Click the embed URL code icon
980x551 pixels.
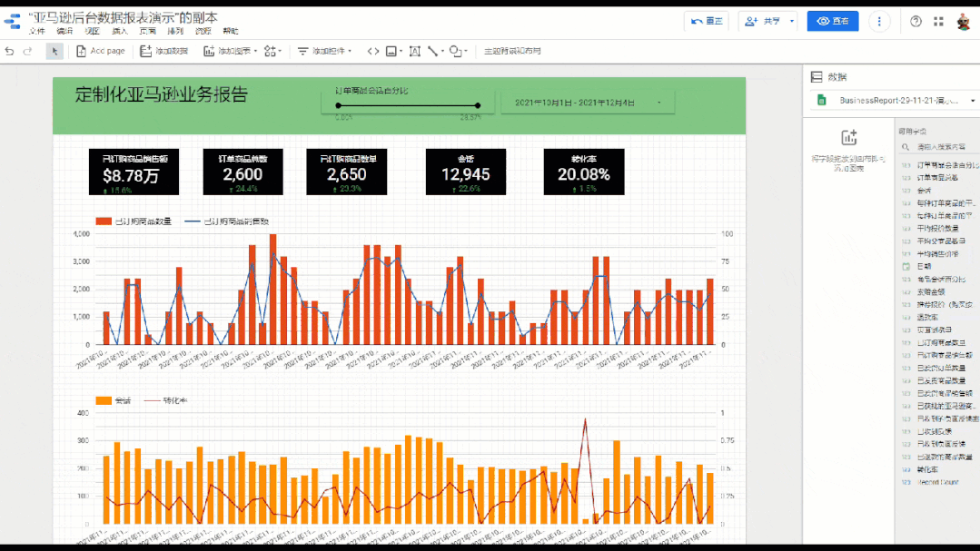[x=372, y=51]
